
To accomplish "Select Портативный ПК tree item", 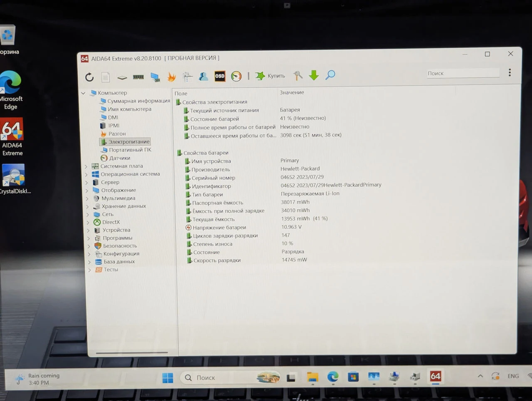I will coord(126,150).
